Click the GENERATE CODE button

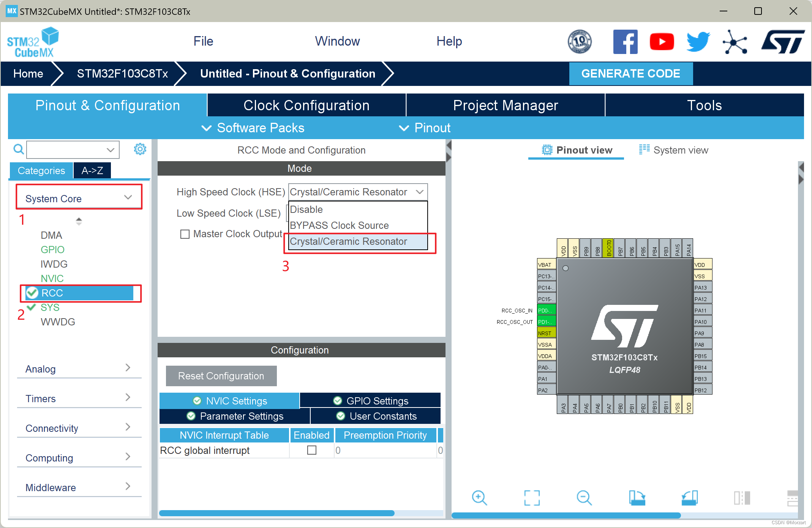coord(631,74)
